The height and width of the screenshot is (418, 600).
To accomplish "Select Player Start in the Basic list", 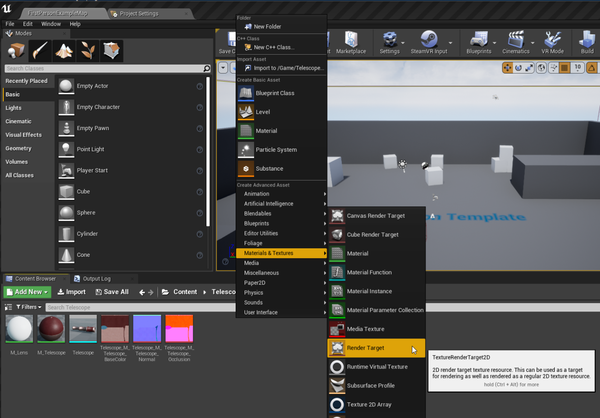I will click(131, 170).
